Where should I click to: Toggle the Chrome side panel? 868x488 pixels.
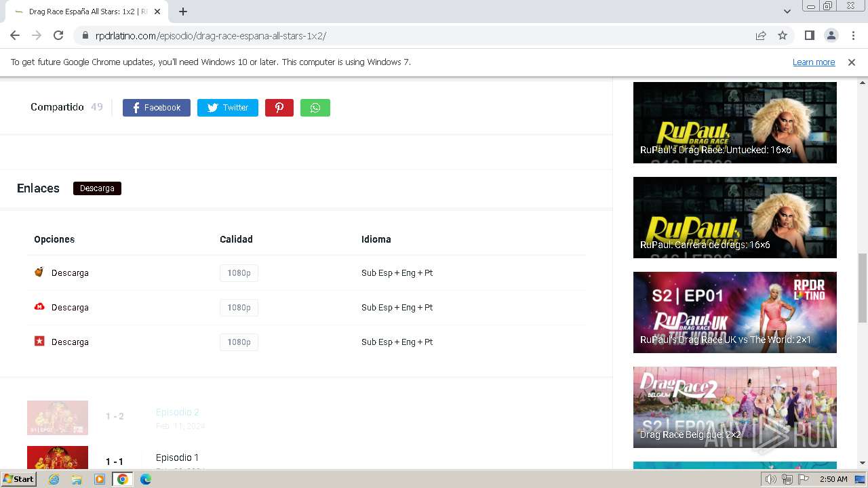(x=809, y=35)
